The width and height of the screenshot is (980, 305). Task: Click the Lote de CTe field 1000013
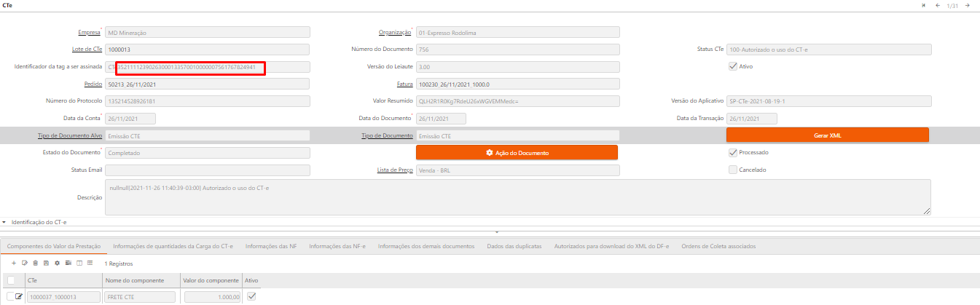(208, 49)
